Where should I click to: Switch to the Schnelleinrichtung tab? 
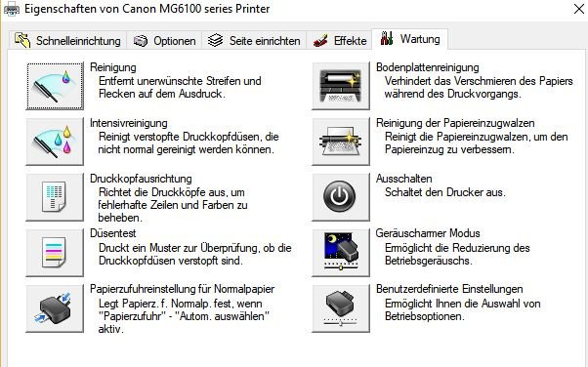[x=67, y=40]
